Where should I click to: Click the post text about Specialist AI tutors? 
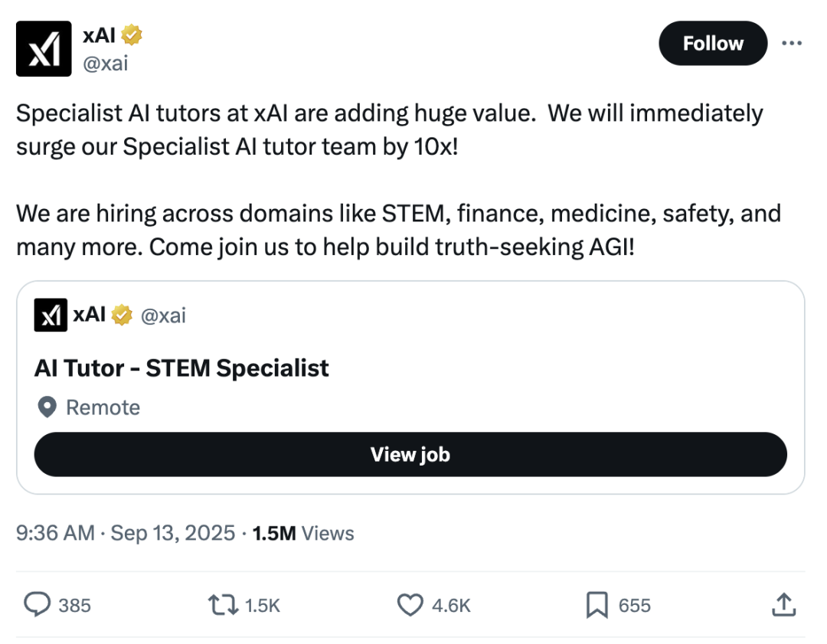tap(389, 129)
